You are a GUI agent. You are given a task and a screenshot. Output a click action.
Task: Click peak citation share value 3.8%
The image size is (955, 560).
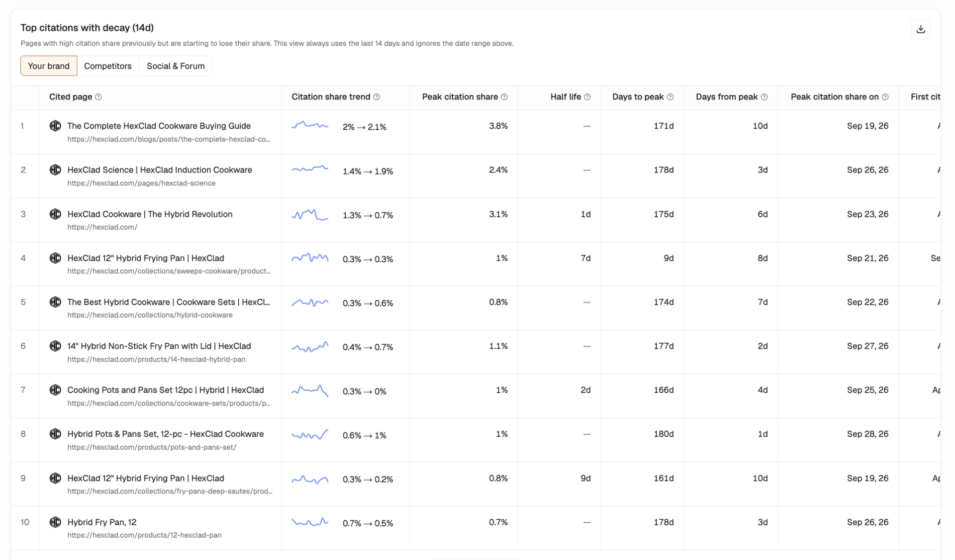click(498, 126)
